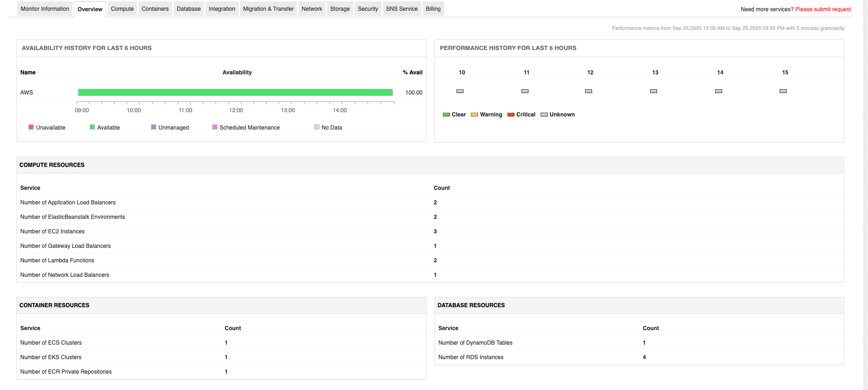Viewport: 868px width, 390px height.
Task: Click the Unknown gray legend icon
Action: click(544, 115)
